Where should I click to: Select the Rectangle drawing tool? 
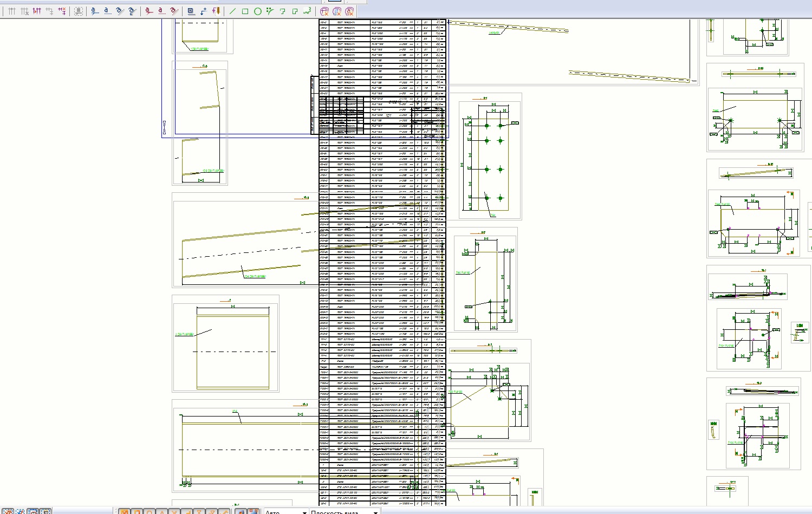coord(245,11)
